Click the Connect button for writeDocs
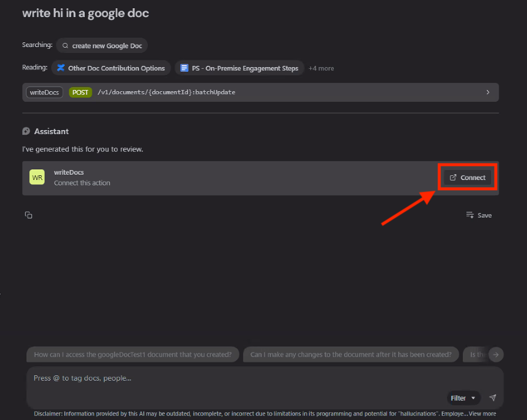This screenshot has width=527, height=420. (x=468, y=178)
